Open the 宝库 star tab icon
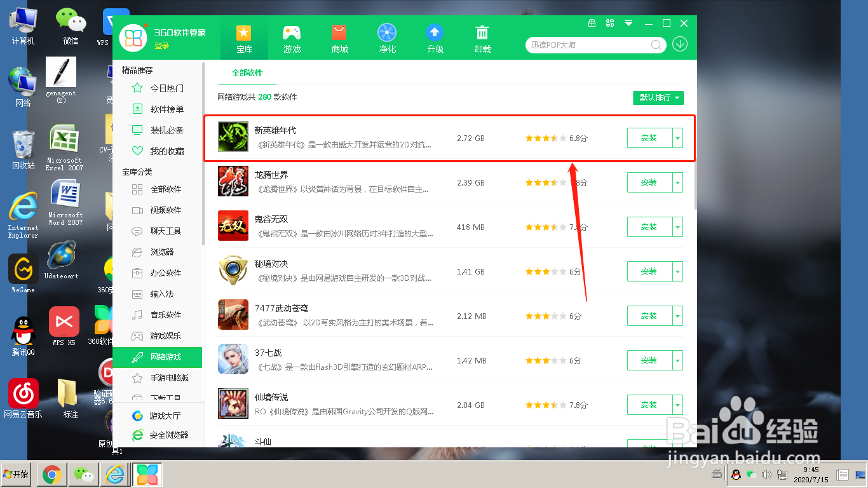868x488 pixels. 244,32
